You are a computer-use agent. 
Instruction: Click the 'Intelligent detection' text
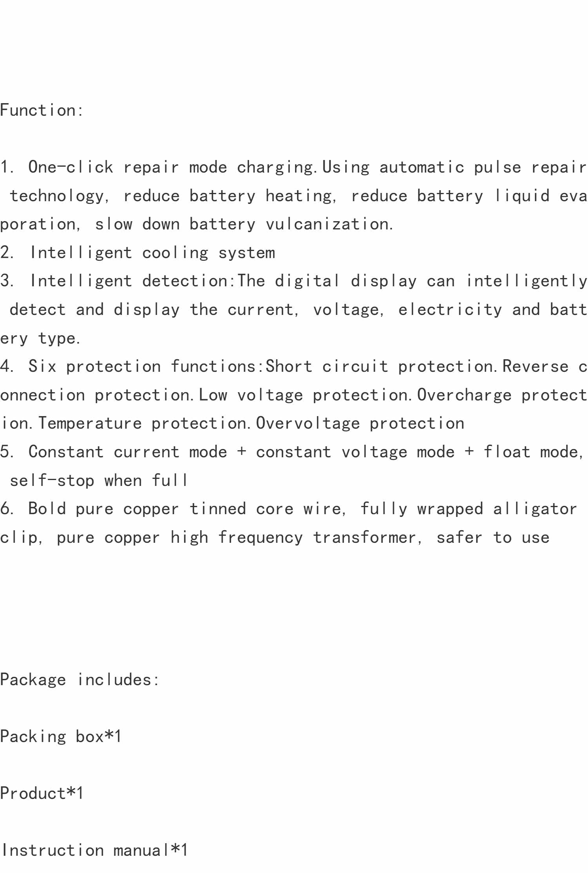tap(132, 281)
